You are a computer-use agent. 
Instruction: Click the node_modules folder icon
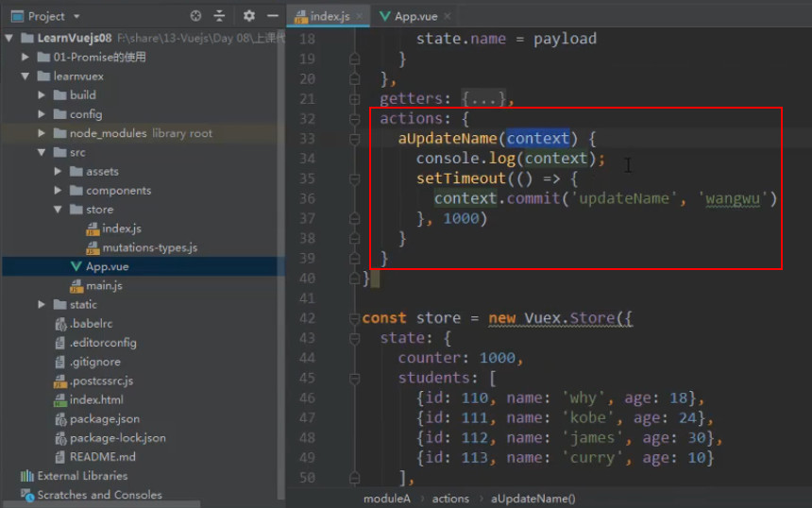point(60,133)
